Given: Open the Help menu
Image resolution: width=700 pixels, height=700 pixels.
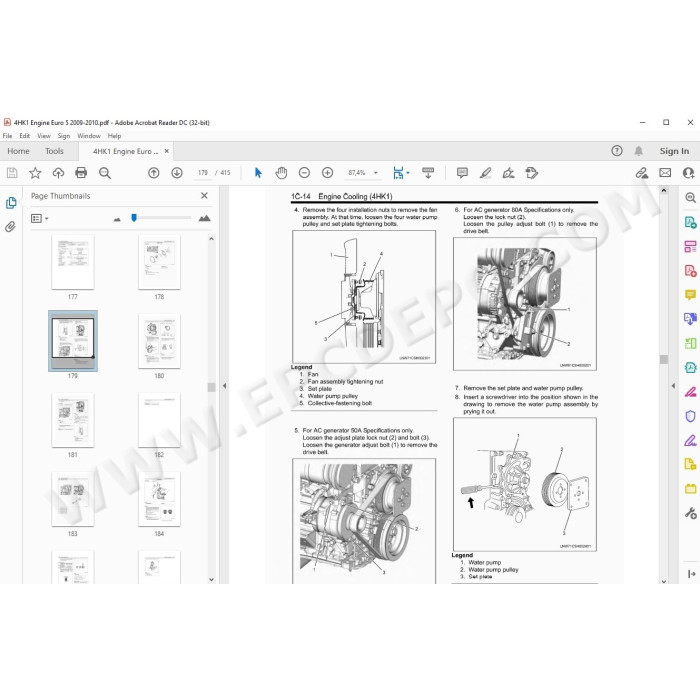Looking at the screenshot, I should [x=114, y=136].
